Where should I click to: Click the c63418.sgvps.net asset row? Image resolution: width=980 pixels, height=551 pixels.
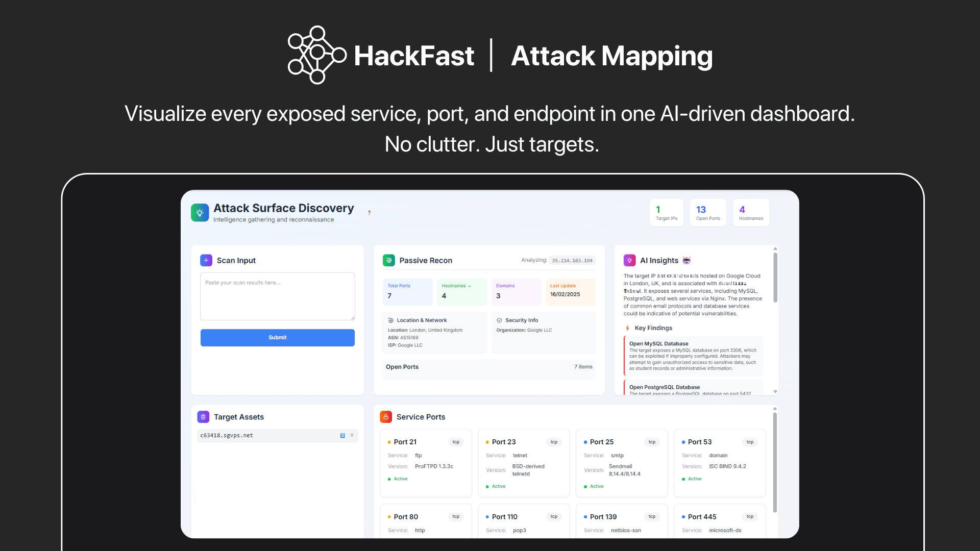coord(278,436)
